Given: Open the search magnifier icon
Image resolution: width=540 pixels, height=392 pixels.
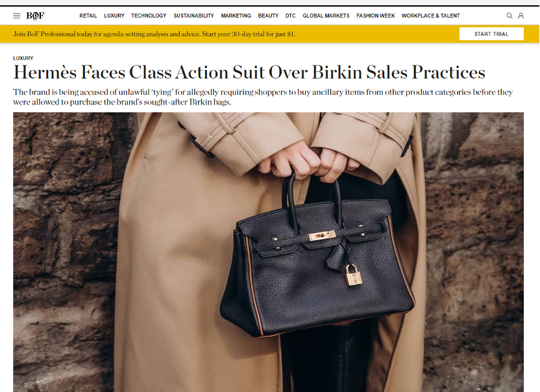Looking at the screenshot, I should click(x=509, y=16).
